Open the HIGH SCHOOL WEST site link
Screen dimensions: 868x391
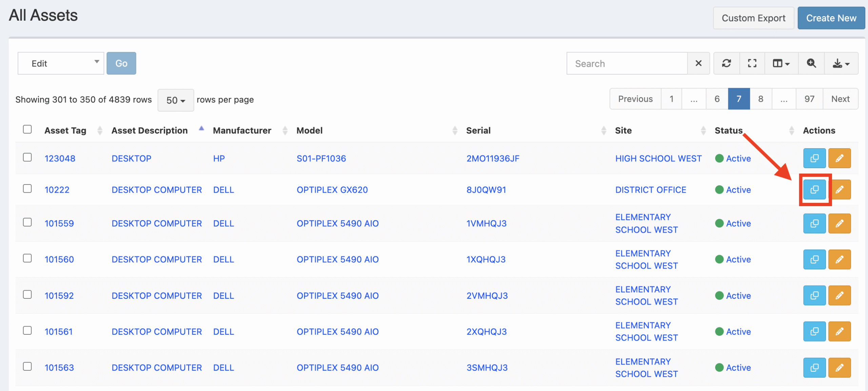658,158
